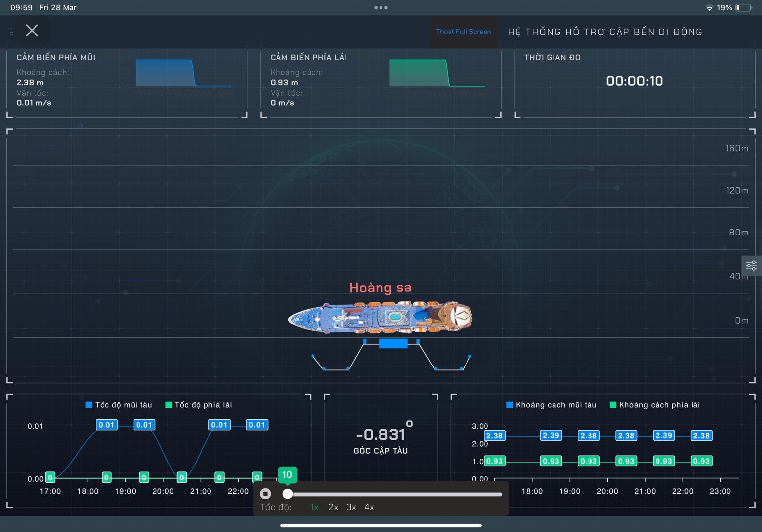Screen dimensions: 762x532
Task: Select 3x playback speed
Action: point(351,507)
